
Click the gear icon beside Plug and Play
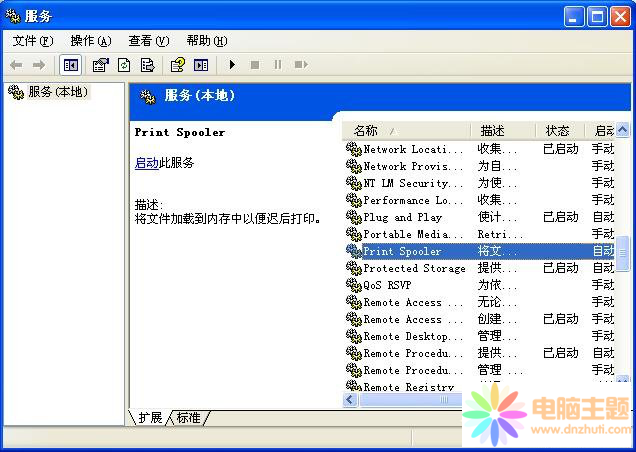click(353, 217)
